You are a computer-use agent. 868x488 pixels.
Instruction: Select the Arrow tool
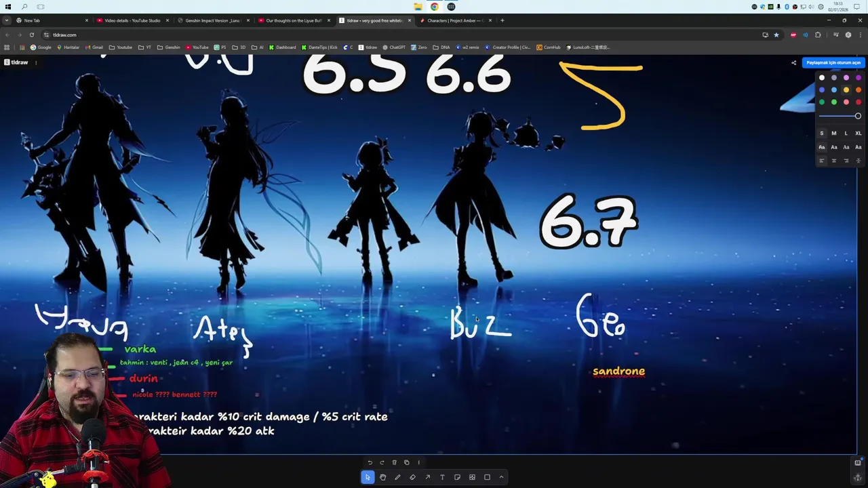(x=427, y=477)
